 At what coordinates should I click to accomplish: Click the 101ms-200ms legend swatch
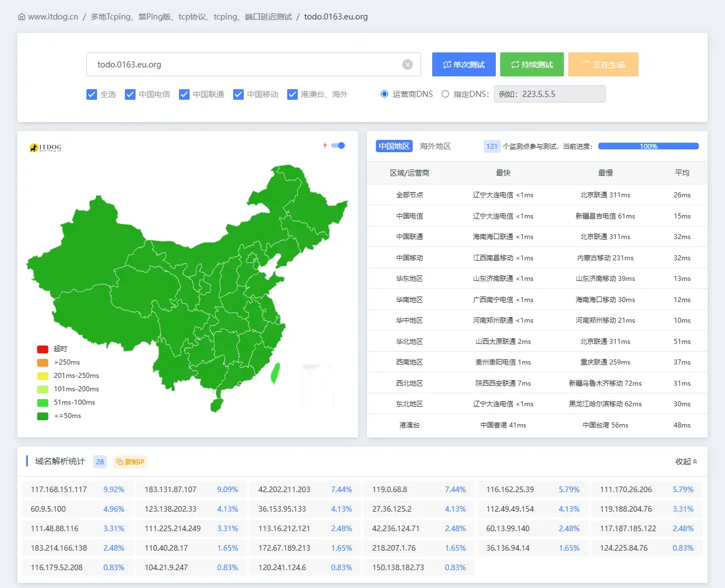(43, 390)
